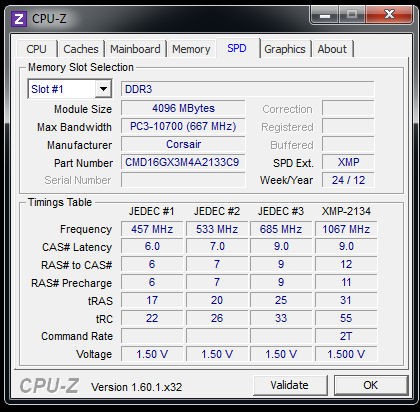
Task: Click the tRC value 26
Action: click(217, 318)
